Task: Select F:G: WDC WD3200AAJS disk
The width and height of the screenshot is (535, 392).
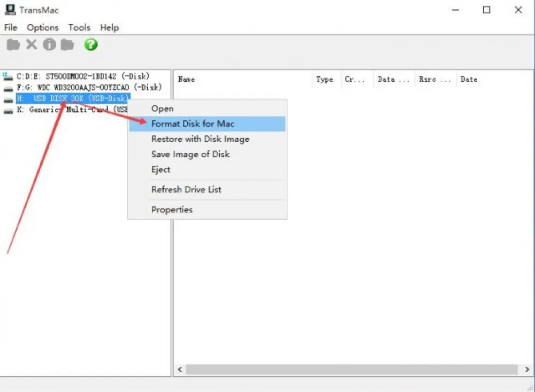Action: [89, 87]
